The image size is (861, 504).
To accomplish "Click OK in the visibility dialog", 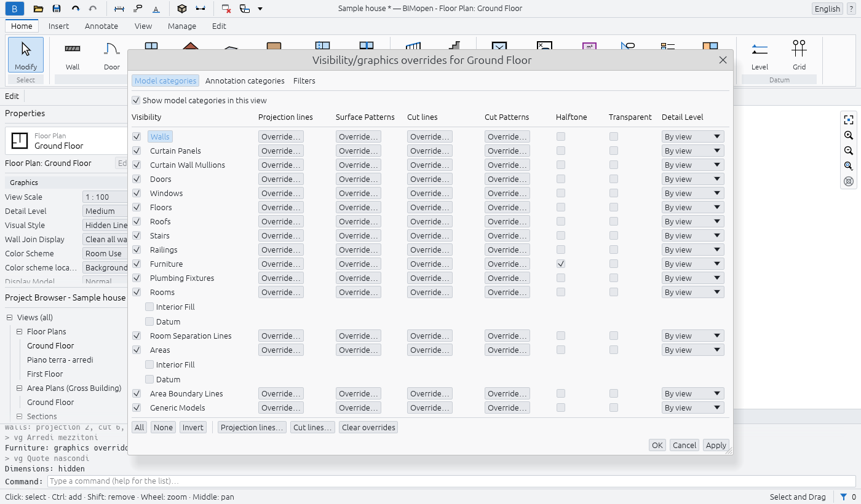I will pyautogui.click(x=657, y=445).
